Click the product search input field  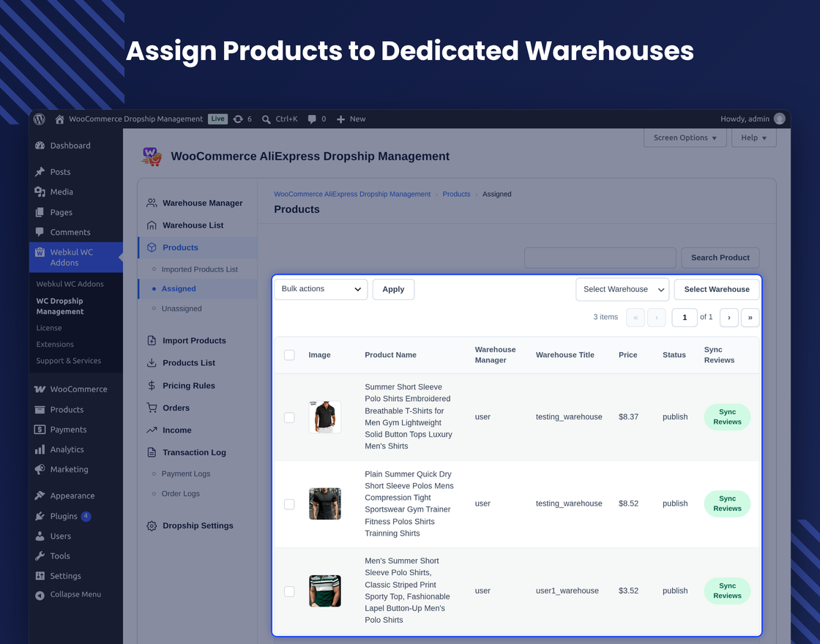[600, 258]
